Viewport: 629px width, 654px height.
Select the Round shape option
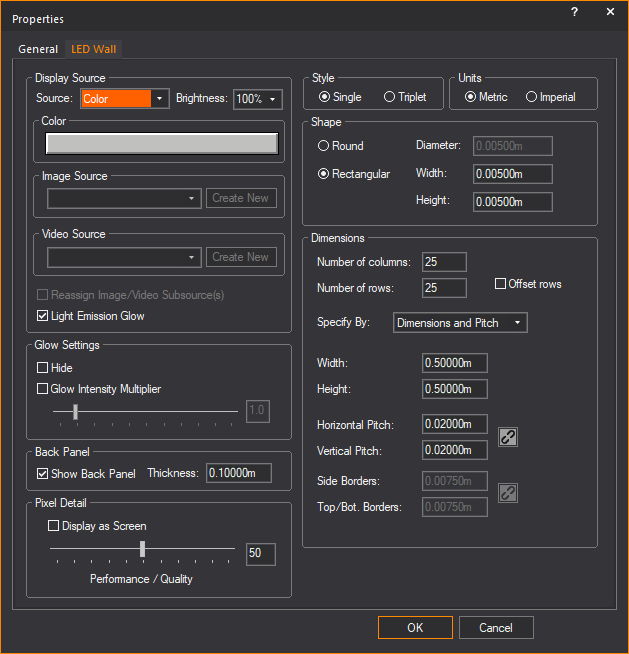pyautogui.click(x=324, y=146)
